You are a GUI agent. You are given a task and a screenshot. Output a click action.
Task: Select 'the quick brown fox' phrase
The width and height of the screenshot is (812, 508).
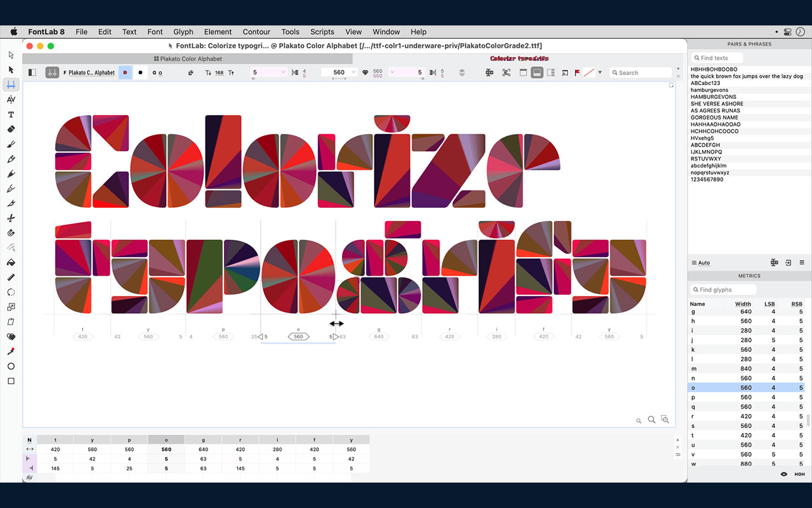[747, 76]
